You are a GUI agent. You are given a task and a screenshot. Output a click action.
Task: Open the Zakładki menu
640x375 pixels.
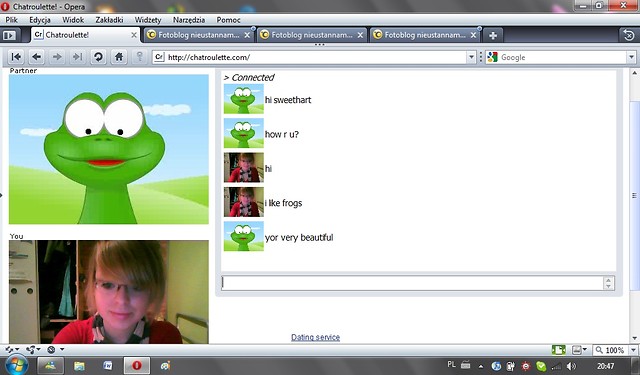tap(109, 20)
